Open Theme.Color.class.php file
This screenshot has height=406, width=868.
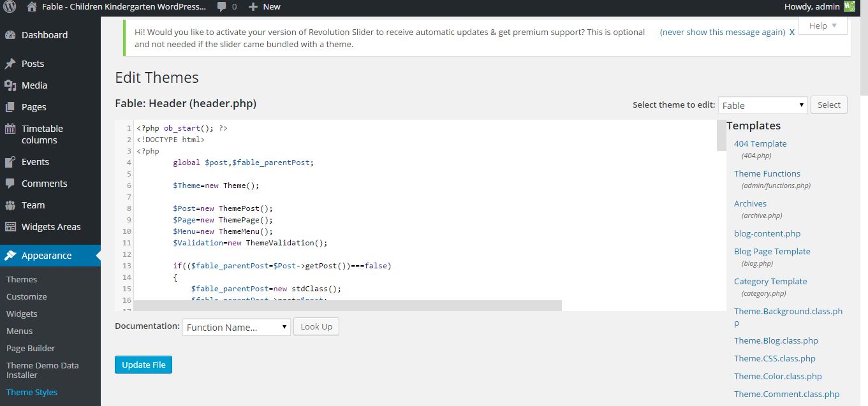point(778,376)
